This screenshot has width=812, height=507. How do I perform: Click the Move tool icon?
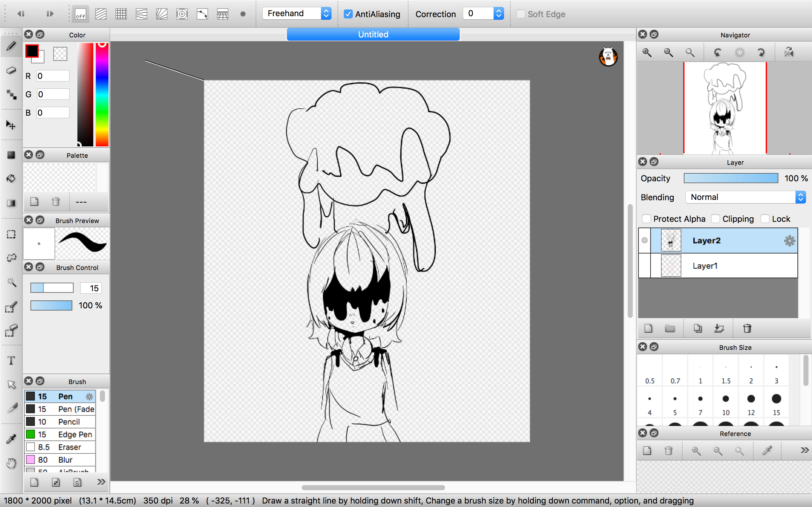coord(11,125)
